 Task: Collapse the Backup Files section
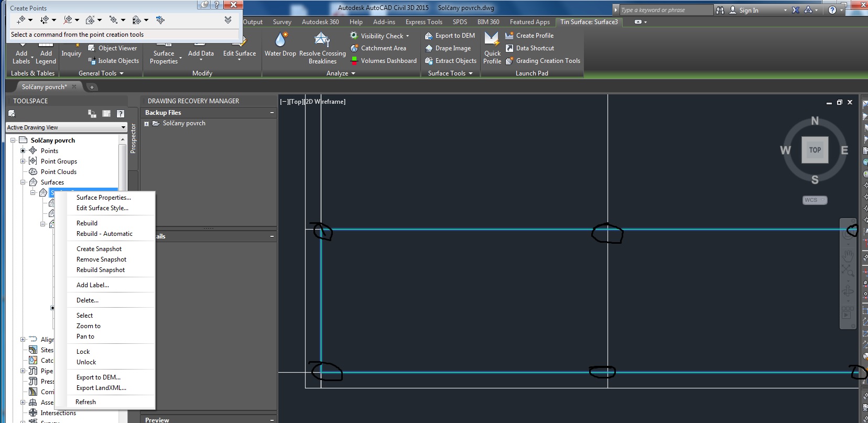272,113
